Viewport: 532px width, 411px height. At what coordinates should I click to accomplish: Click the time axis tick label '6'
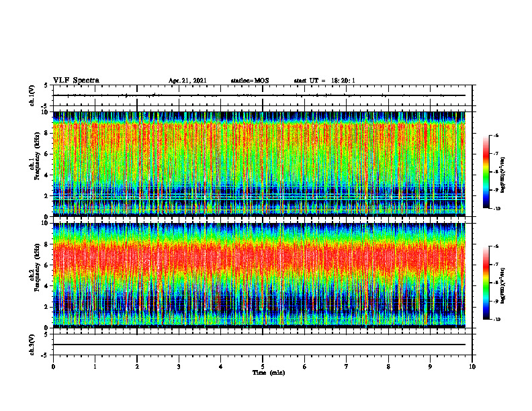click(x=305, y=367)
